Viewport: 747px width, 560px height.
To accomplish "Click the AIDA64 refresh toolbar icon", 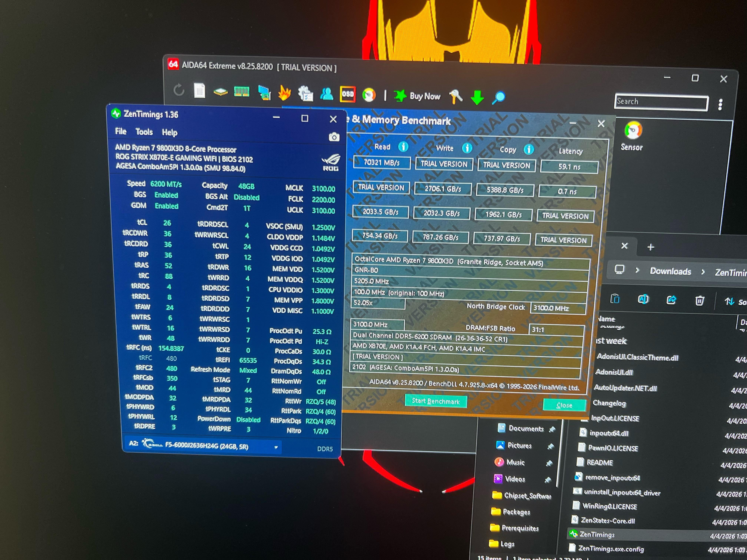I will point(179,90).
